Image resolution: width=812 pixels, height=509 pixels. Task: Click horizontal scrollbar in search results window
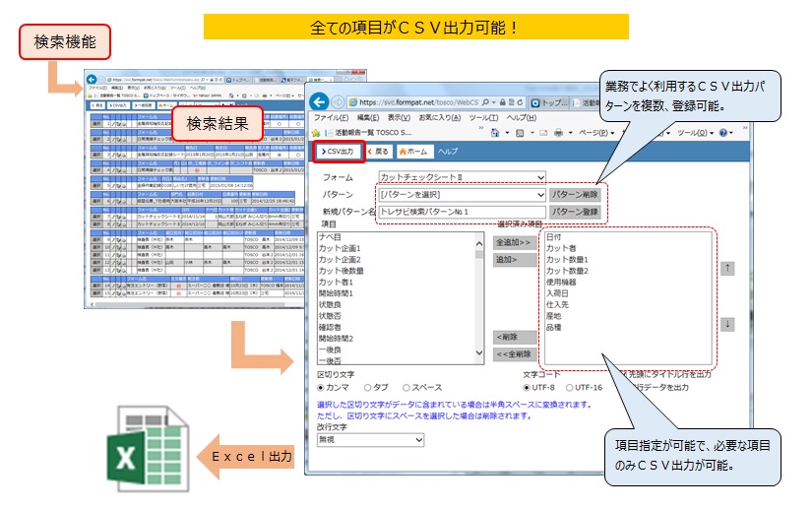(x=194, y=305)
